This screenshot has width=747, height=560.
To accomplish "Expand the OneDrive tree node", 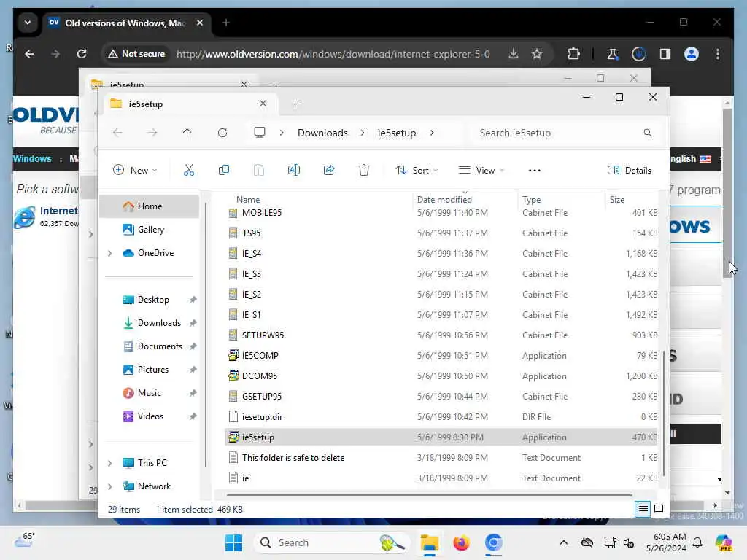I will tap(110, 253).
